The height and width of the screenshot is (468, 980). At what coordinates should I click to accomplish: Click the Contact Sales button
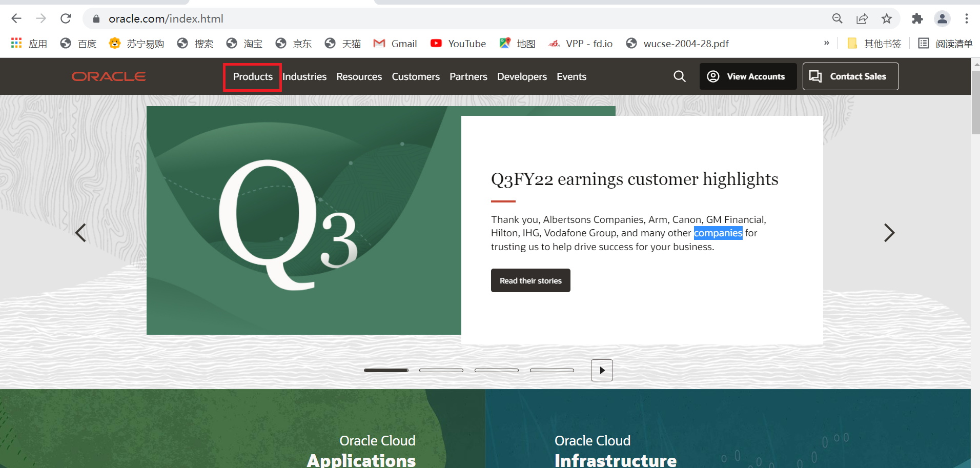[x=850, y=76]
